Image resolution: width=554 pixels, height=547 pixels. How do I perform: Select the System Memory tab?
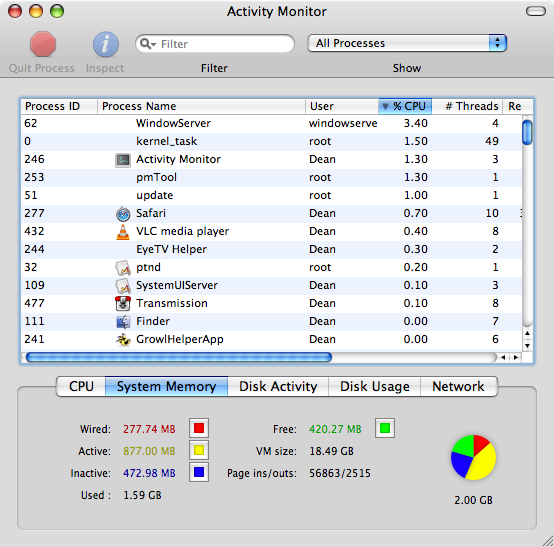coord(166,386)
